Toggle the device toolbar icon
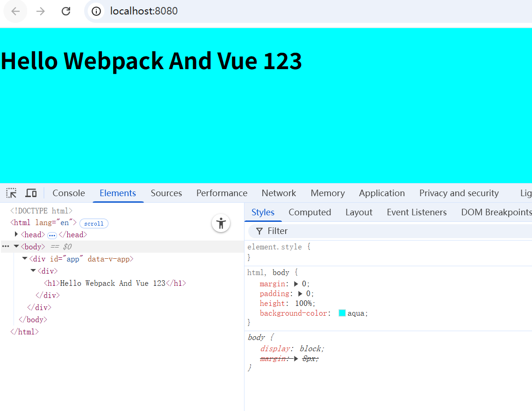532x411 pixels. [x=31, y=193]
